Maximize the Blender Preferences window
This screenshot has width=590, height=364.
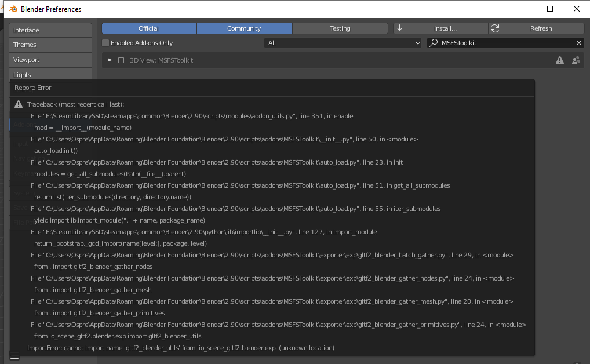(x=550, y=9)
